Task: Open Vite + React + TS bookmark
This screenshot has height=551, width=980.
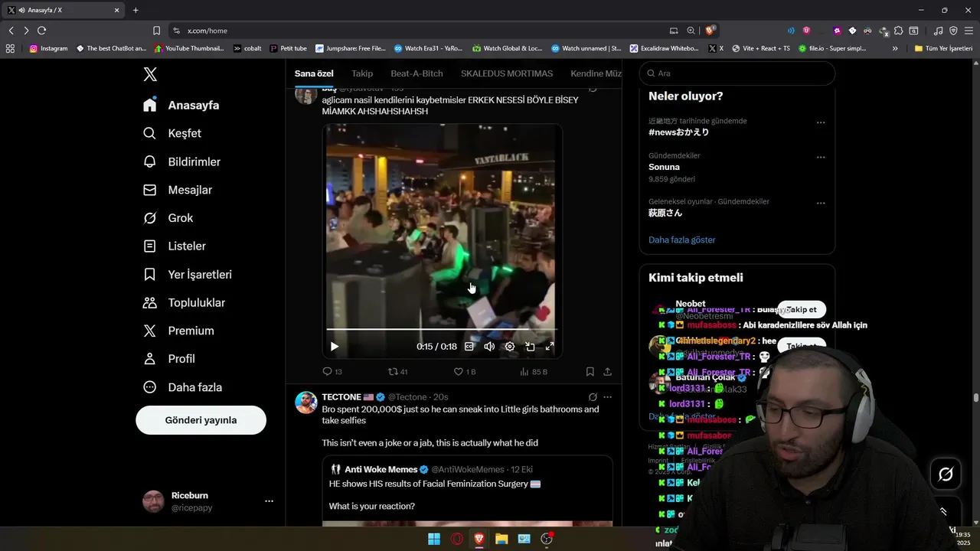Action: coord(761,48)
